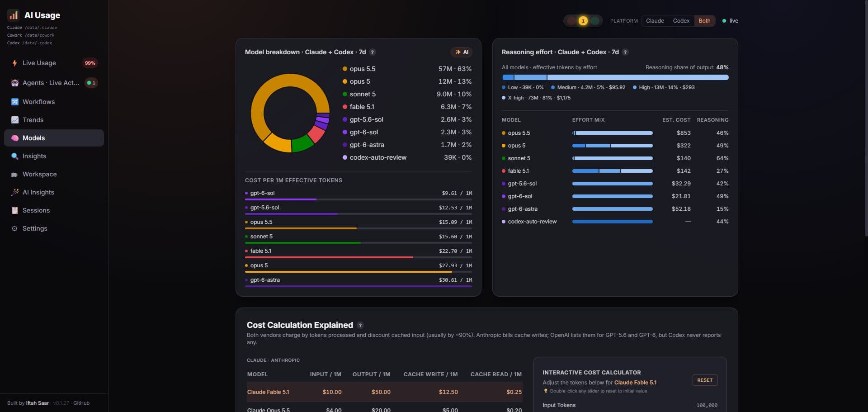Open Live Usage via its lightning icon

15,63
